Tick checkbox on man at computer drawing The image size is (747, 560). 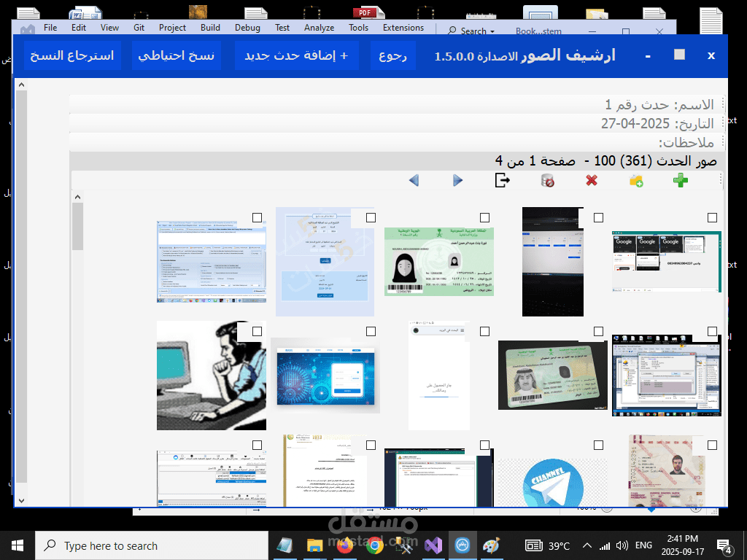pyautogui.click(x=257, y=332)
